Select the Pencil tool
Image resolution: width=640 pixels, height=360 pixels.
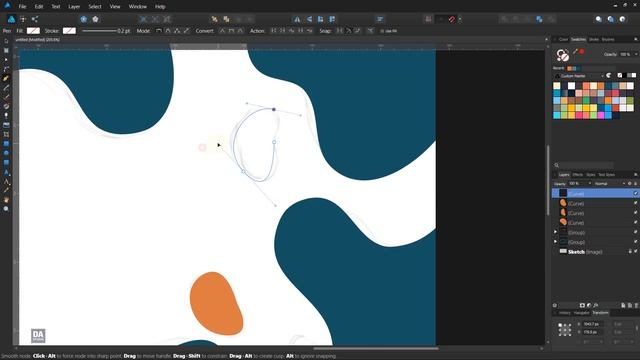click(6, 88)
